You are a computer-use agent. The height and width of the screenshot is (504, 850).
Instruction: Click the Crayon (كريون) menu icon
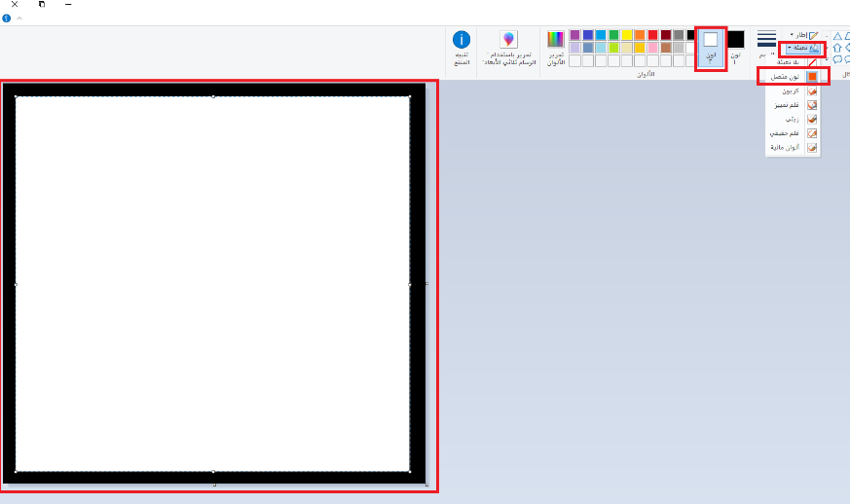point(812,91)
